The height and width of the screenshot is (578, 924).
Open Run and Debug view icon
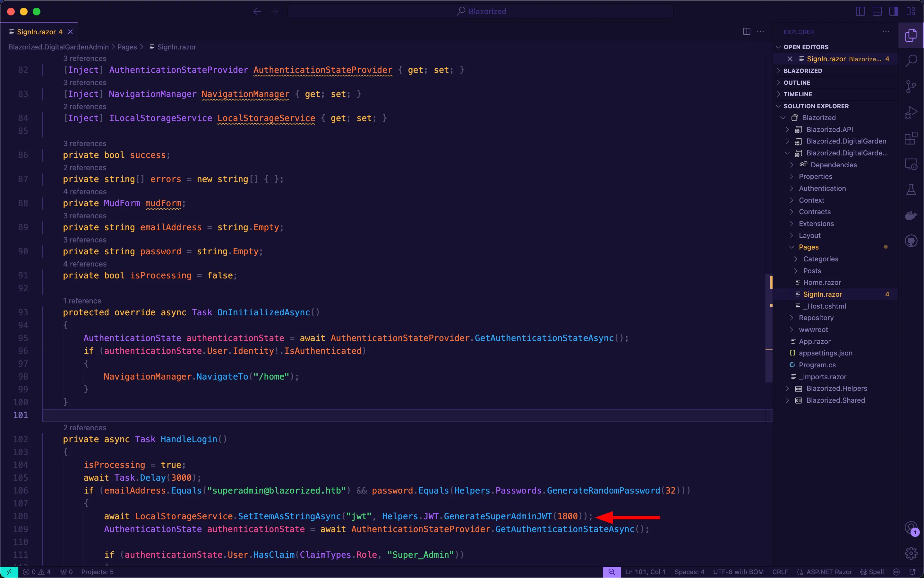[911, 113]
